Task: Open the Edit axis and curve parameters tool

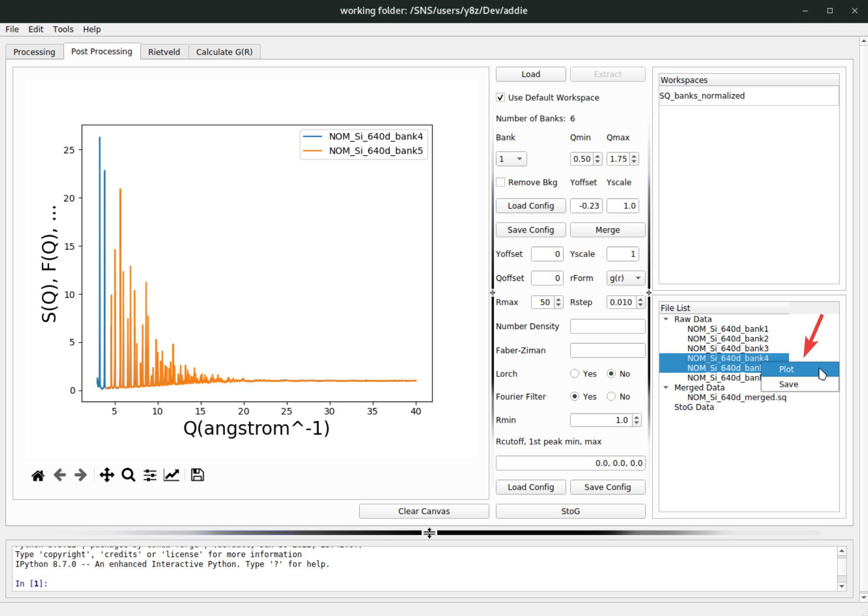Action: (172, 475)
